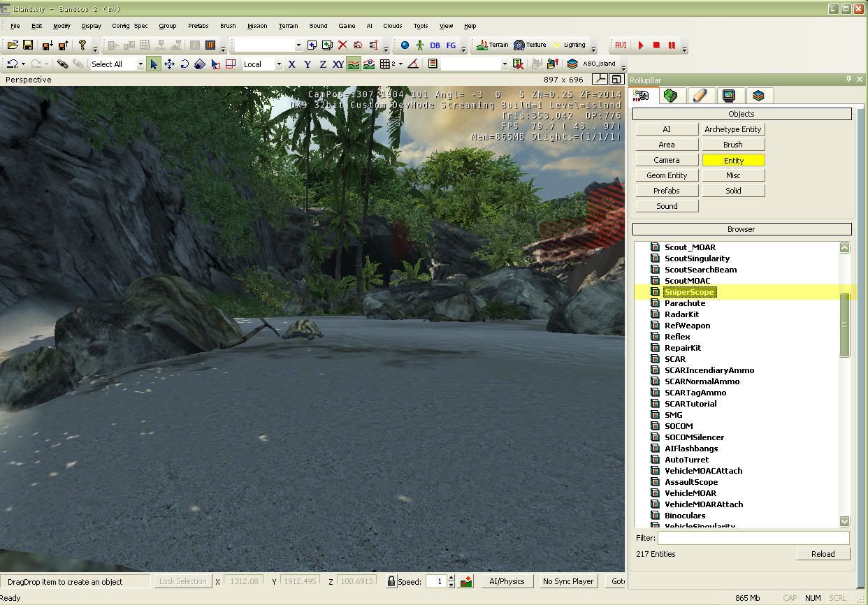Click the entity Filter input field
Image resolution: width=868 pixels, height=605 pixels.
(x=753, y=538)
